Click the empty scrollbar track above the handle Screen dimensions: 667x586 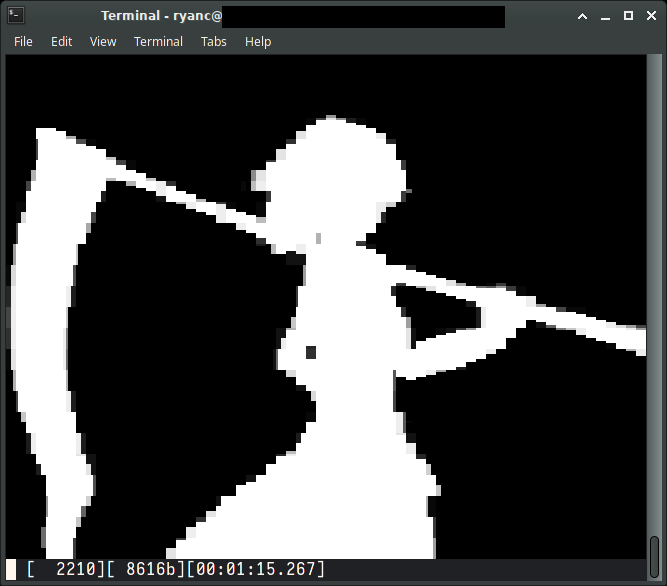tap(654, 300)
